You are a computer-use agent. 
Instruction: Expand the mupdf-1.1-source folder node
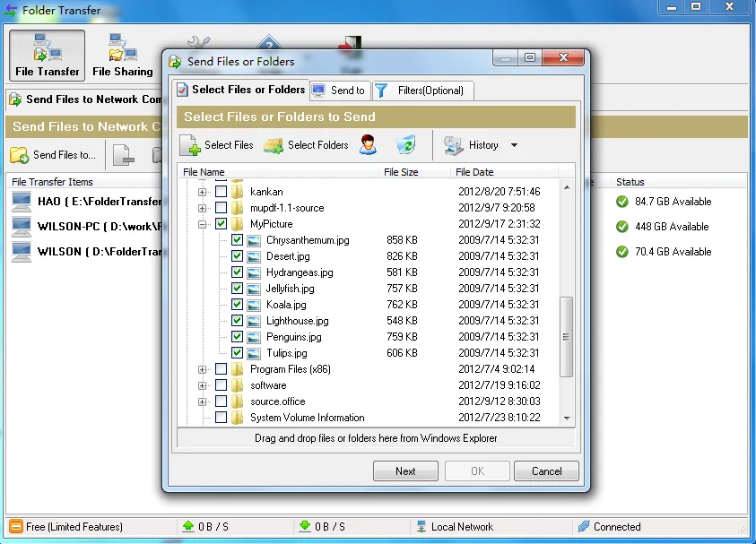(x=202, y=208)
